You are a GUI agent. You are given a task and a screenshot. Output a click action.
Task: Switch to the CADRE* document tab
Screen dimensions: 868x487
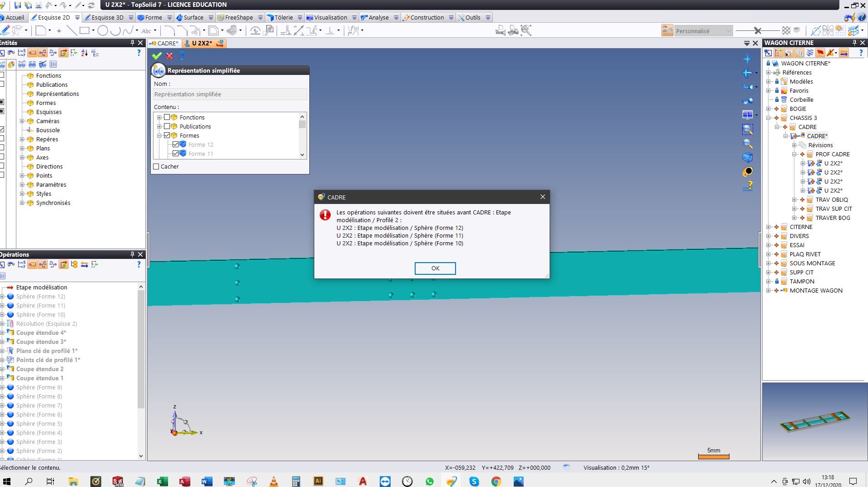coord(164,43)
